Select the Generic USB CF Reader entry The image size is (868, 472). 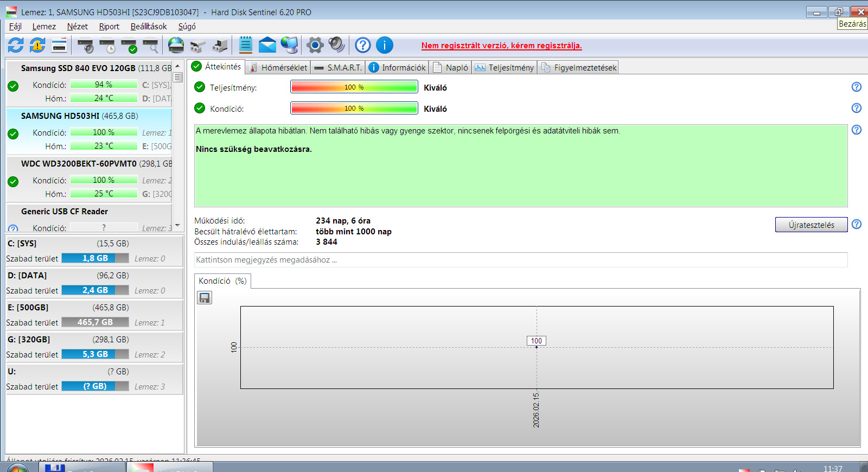click(89, 218)
